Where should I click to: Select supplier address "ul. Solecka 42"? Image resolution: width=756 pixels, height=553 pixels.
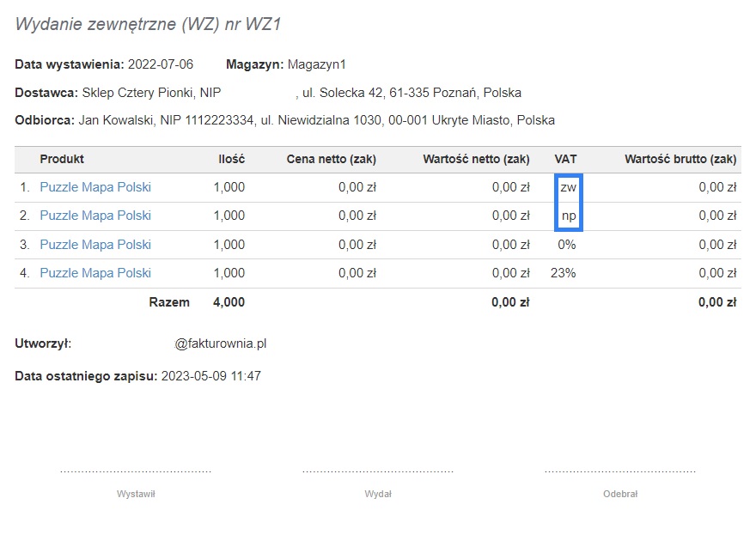coord(343,93)
